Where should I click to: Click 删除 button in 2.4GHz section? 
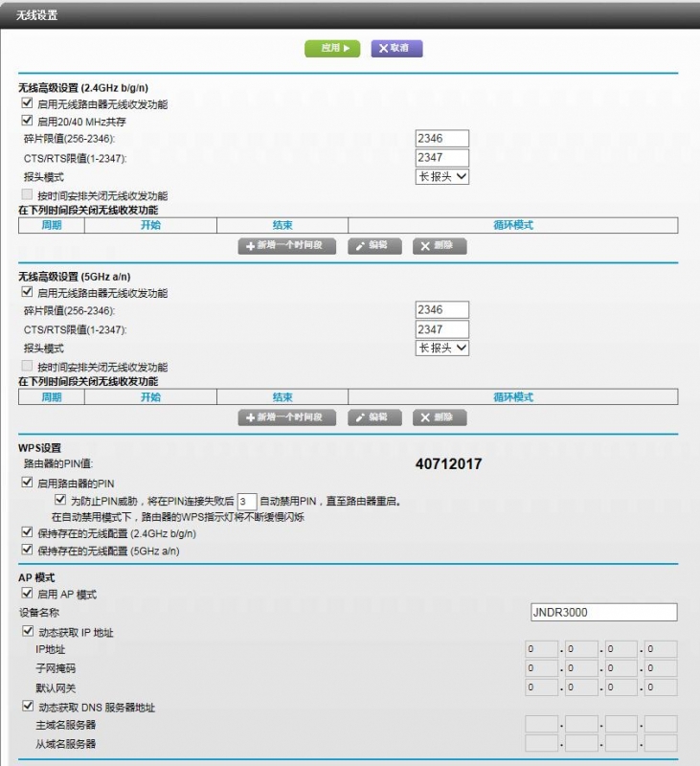(x=440, y=246)
